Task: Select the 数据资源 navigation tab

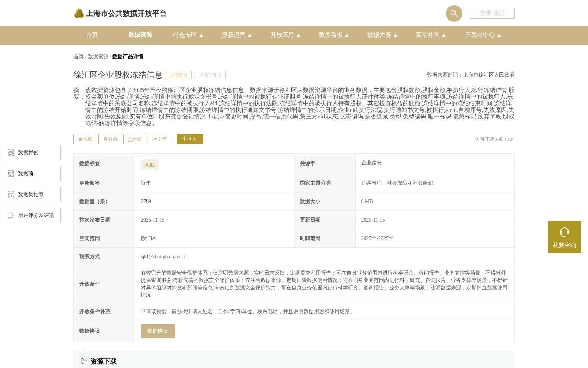Action: point(140,35)
